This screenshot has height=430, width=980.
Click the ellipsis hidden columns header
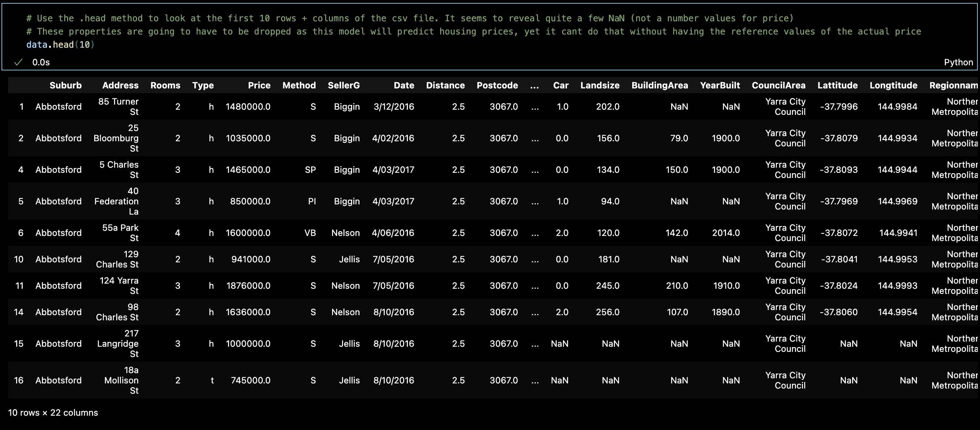tap(534, 85)
